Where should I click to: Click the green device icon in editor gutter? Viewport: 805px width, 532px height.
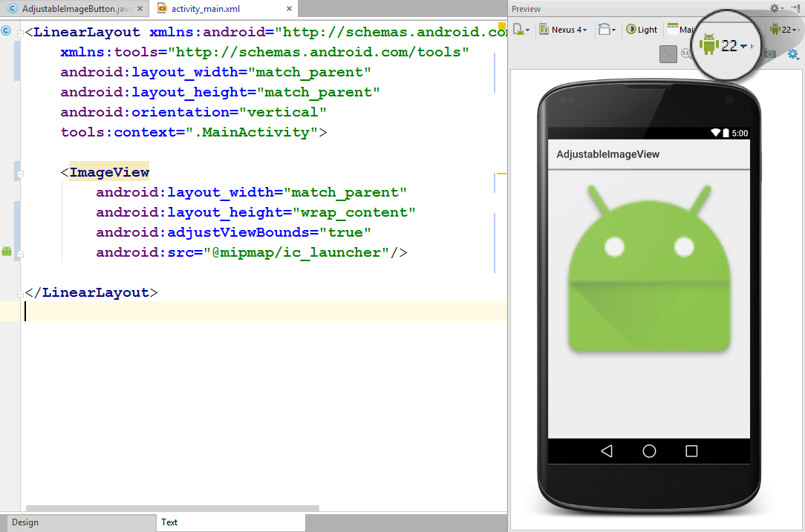click(7, 251)
